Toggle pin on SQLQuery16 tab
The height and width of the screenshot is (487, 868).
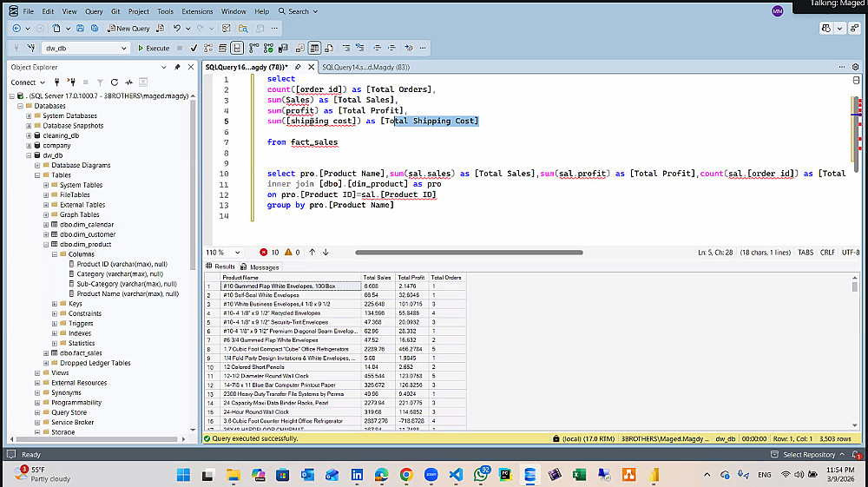pos(298,67)
